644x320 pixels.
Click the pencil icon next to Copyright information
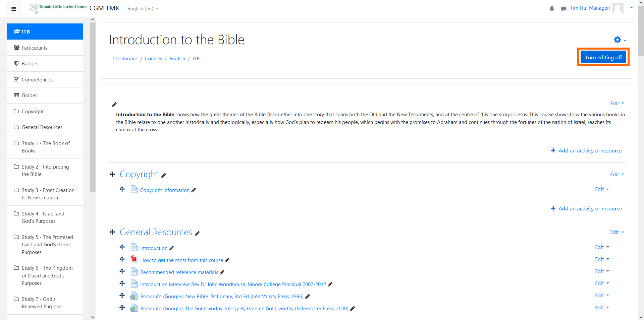pos(194,190)
